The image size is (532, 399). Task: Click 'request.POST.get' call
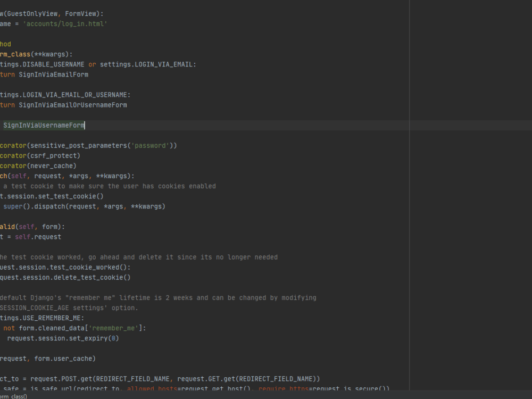61,379
